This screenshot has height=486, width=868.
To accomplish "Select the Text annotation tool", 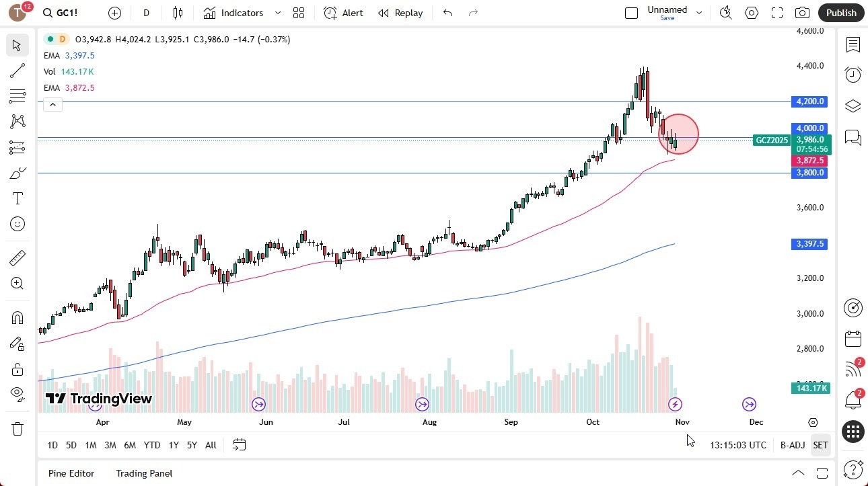I will tap(17, 198).
